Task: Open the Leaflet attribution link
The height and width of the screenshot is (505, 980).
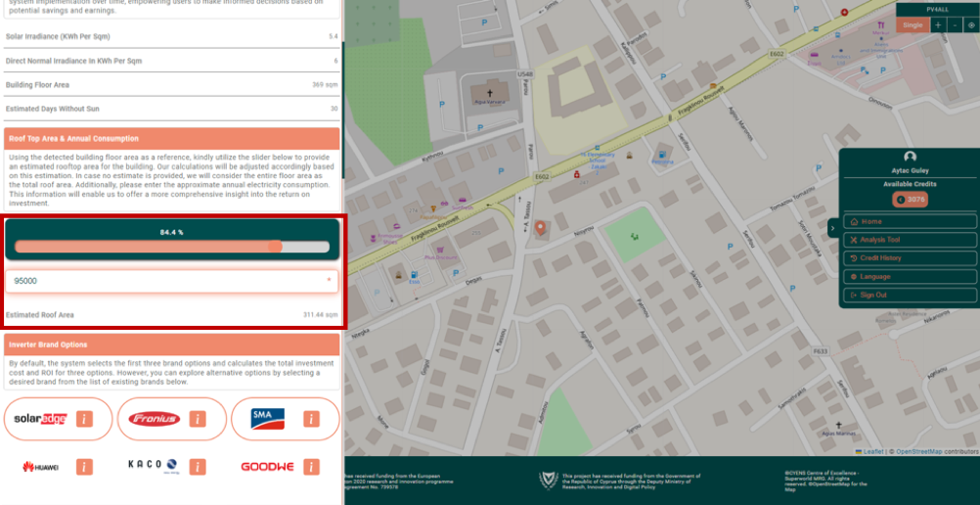Action: tap(872, 451)
